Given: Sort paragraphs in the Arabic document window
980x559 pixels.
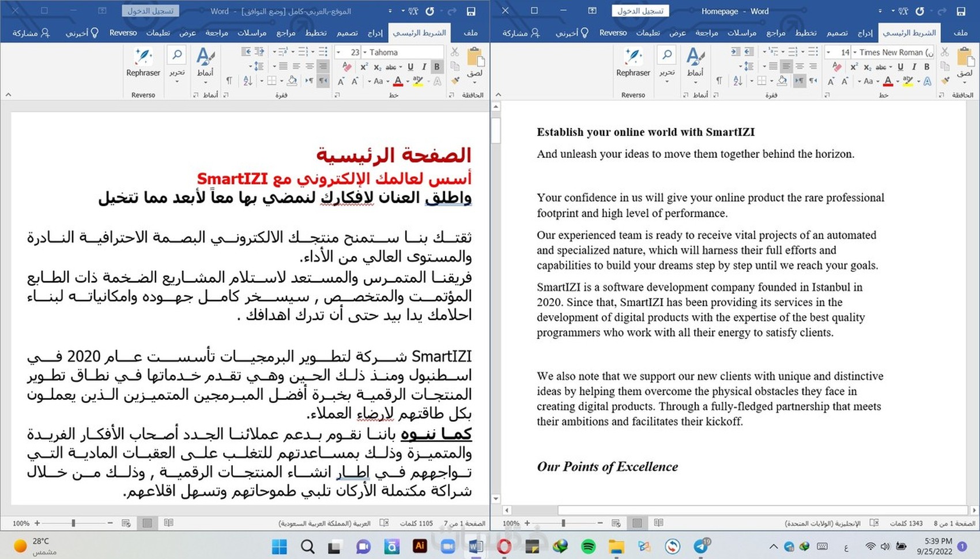Looking at the screenshot, I should coord(248,81).
